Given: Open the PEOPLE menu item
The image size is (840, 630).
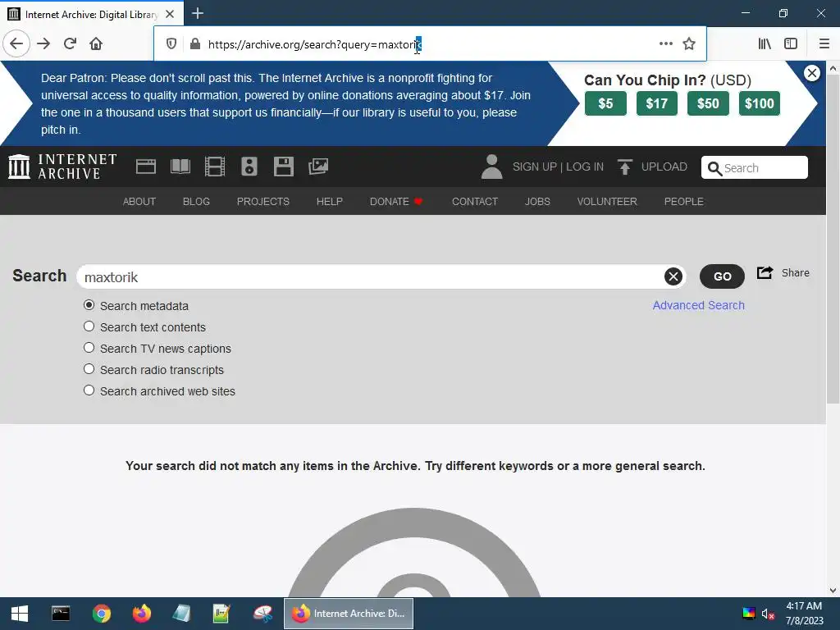Looking at the screenshot, I should point(683,202).
